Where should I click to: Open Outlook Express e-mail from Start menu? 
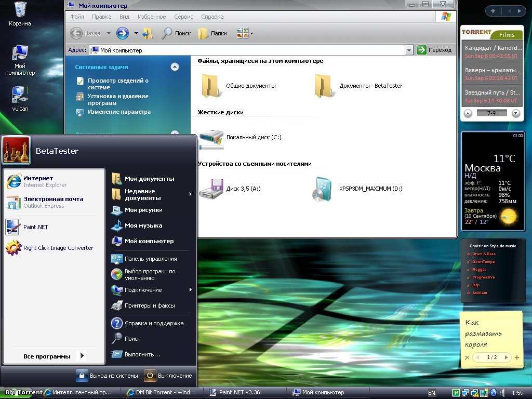point(45,202)
